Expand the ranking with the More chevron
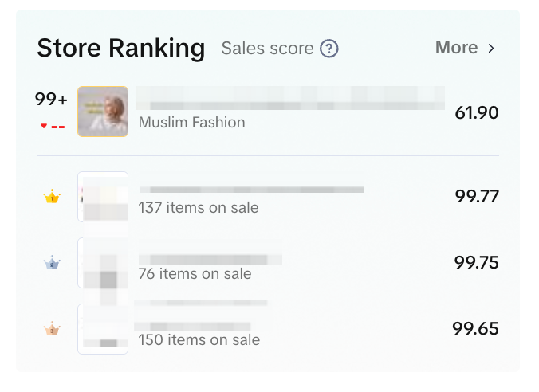Screen dimensions: 539x392 pyautogui.click(x=491, y=49)
